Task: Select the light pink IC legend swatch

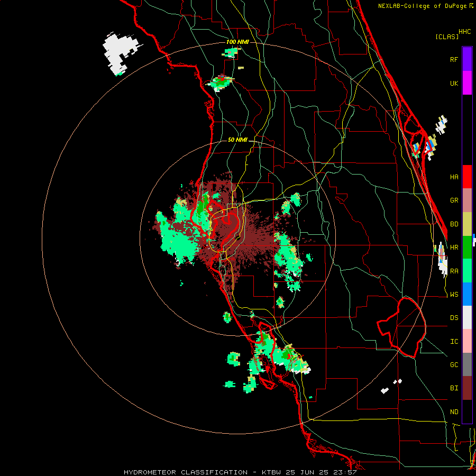Action: (467, 341)
